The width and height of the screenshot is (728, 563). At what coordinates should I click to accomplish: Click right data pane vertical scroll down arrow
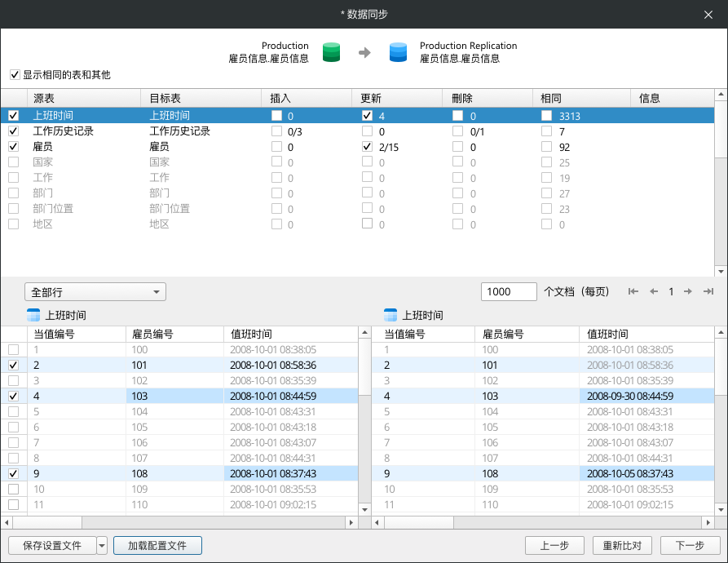721,510
